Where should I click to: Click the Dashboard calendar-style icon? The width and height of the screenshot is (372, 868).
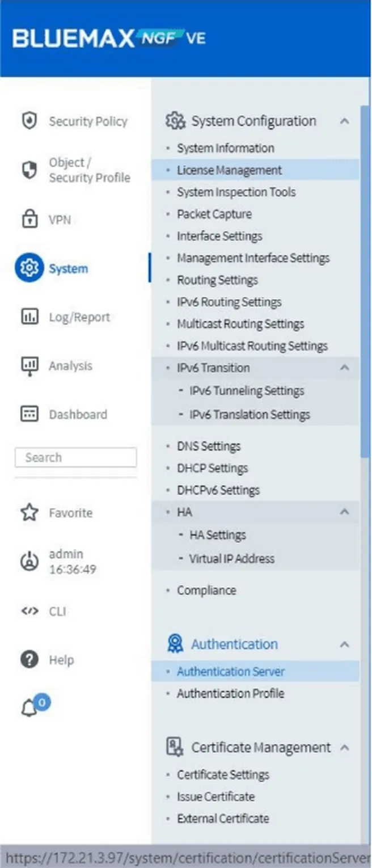[x=29, y=414]
